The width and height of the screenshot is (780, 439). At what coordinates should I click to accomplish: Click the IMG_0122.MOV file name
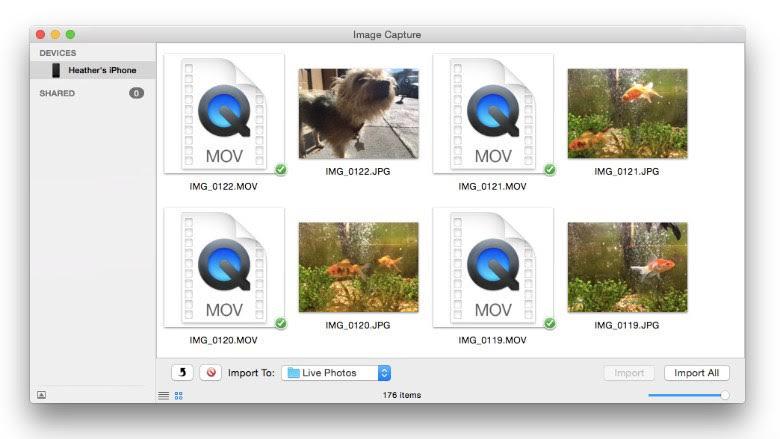point(223,186)
